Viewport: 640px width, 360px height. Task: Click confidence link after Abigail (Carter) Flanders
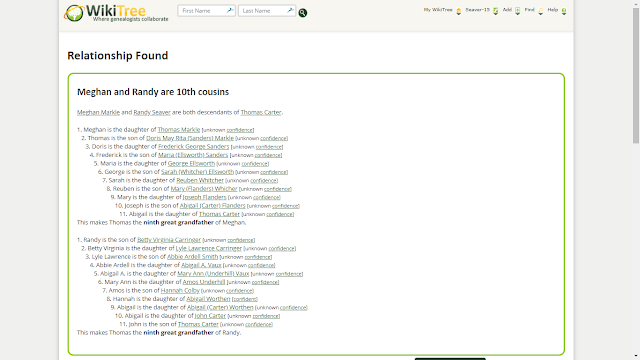(x=285, y=206)
